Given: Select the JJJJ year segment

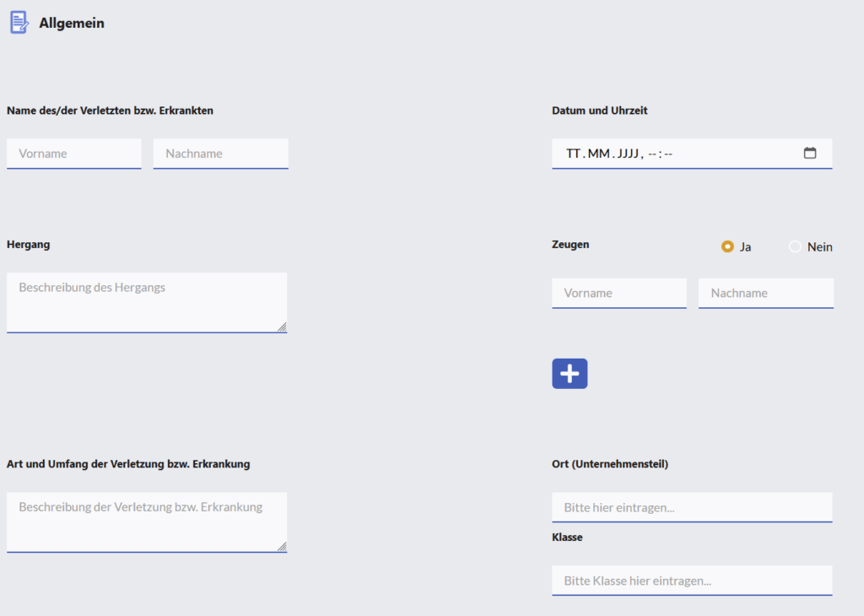Looking at the screenshot, I should pos(629,154).
